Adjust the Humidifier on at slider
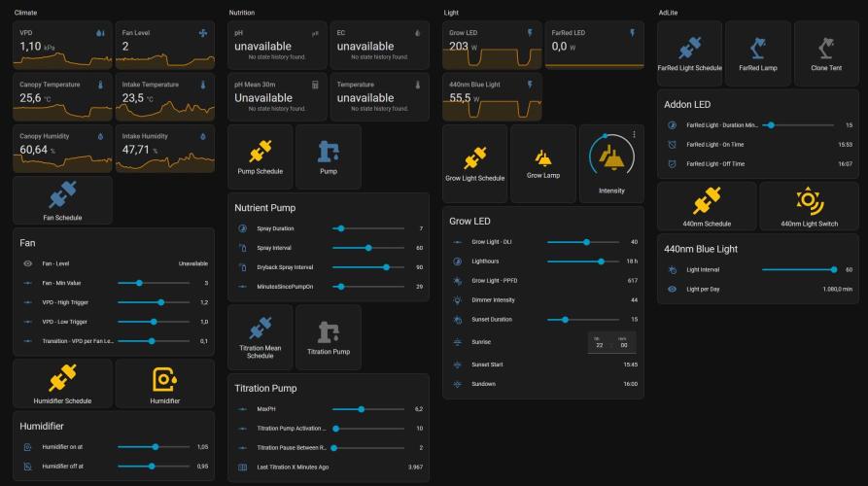868x486 pixels. (x=154, y=447)
